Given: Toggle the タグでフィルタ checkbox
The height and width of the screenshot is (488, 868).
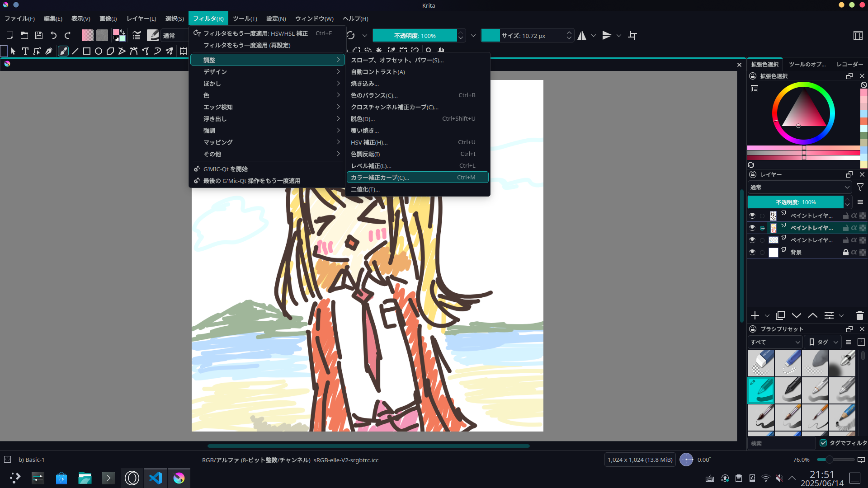Looking at the screenshot, I should click(x=823, y=443).
